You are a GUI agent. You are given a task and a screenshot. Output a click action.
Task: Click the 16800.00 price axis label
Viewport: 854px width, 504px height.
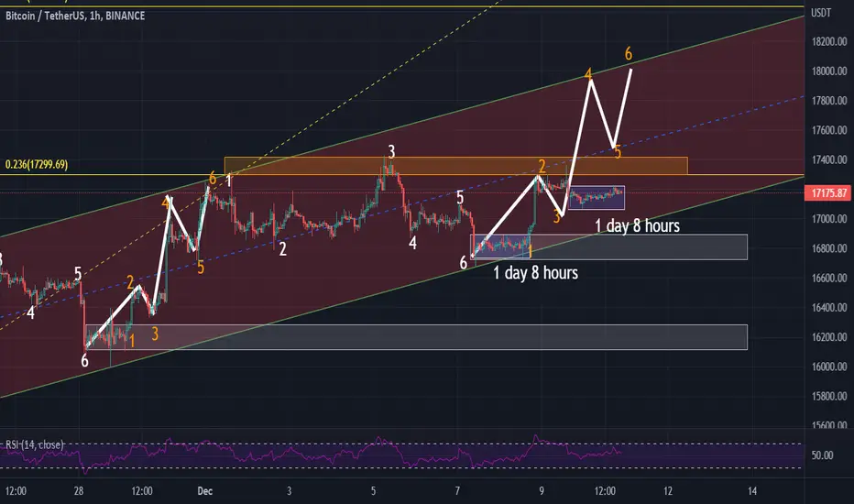click(829, 248)
